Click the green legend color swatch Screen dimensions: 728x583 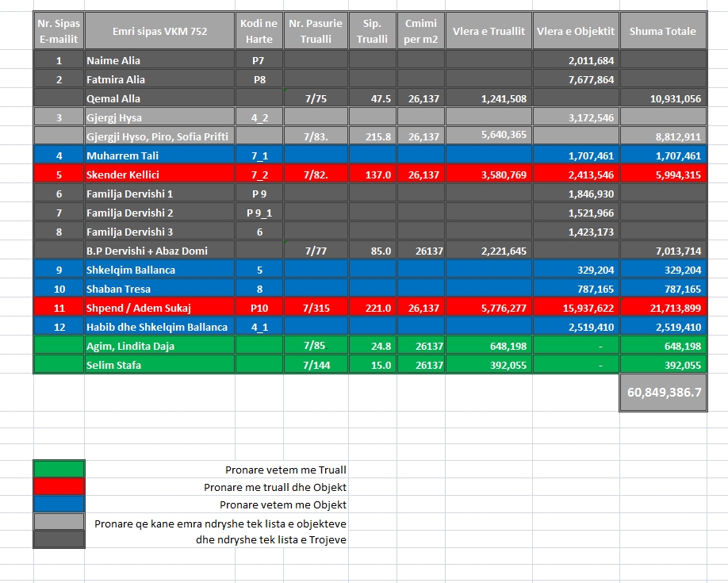click(x=59, y=470)
